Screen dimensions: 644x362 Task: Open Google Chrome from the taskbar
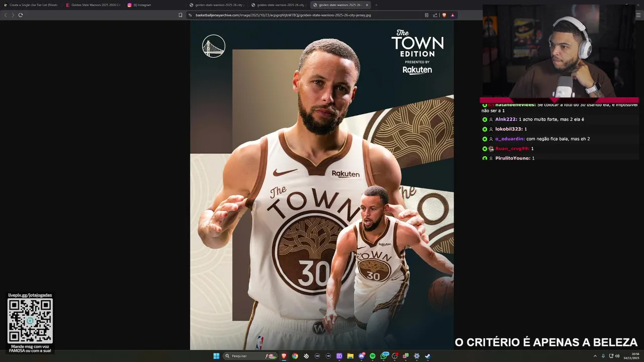click(295, 356)
